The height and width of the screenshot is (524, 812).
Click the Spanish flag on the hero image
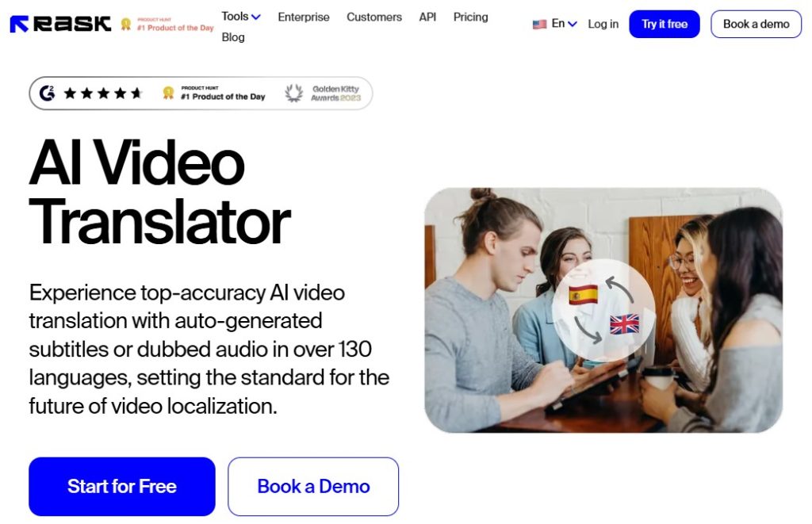click(x=583, y=295)
